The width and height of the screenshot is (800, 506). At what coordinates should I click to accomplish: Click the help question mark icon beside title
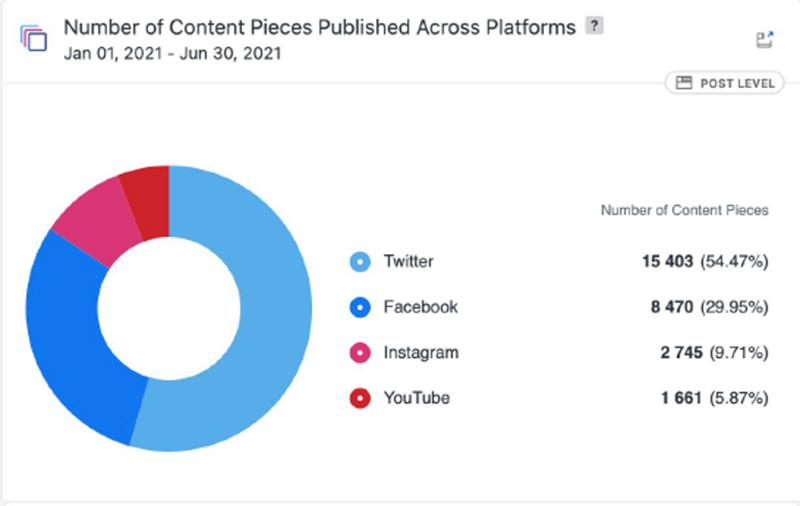594,26
